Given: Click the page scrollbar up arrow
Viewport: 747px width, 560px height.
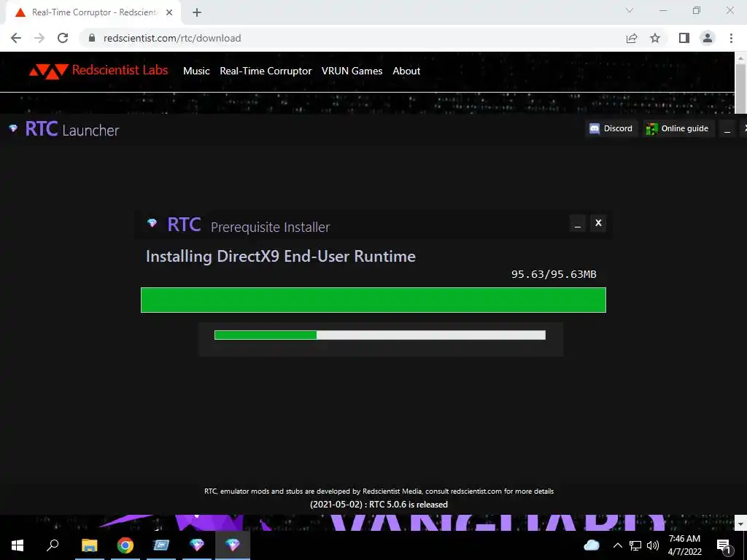Looking at the screenshot, I should tap(740, 58).
